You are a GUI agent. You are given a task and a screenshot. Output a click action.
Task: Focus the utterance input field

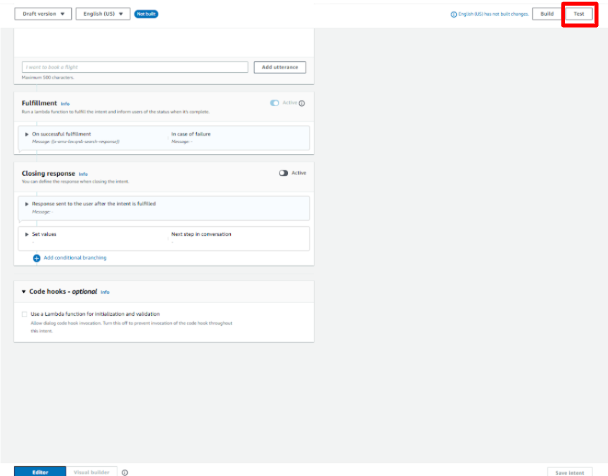(135, 67)
